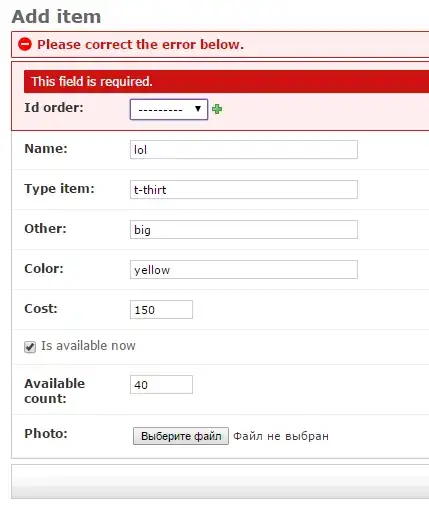Click the Available count label
Viewport: 429px width, 509px height.
tap(54, 391)
